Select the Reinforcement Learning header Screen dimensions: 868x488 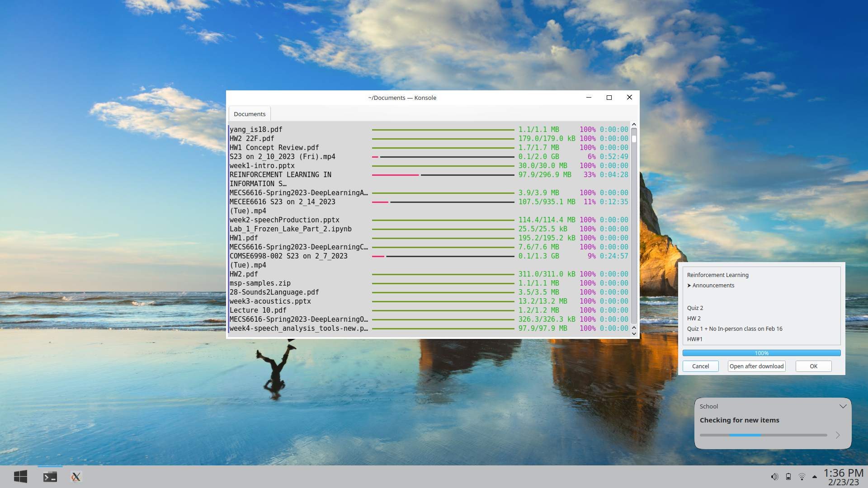tap(717, 275)
